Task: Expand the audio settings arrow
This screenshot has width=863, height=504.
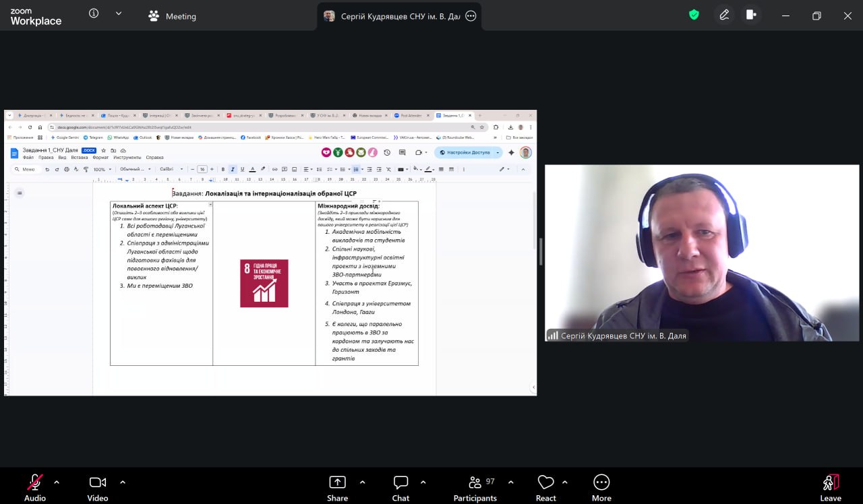Action: (57, 482)
